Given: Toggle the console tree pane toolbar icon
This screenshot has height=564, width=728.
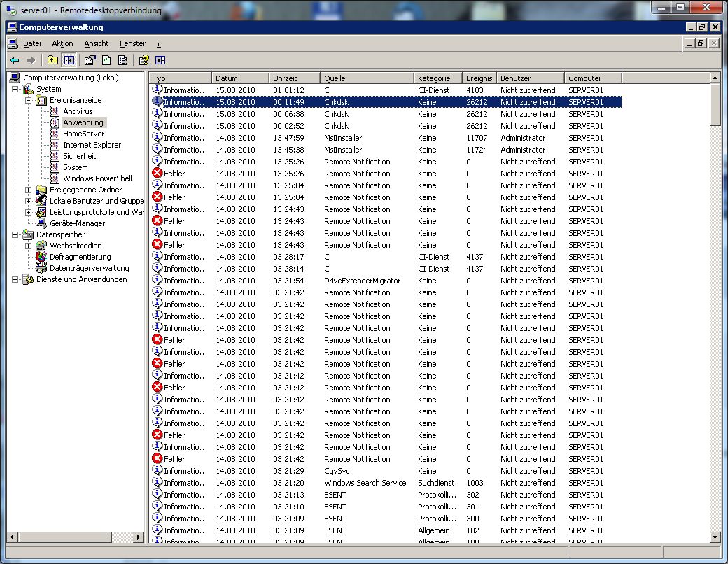Looking at the screenshot, I should pos(69,60).
